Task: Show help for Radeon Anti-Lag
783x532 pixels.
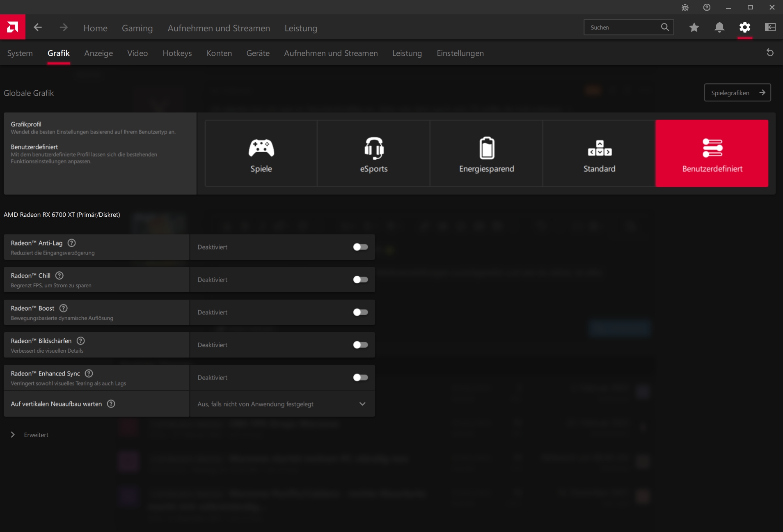Action: [71, 243]
